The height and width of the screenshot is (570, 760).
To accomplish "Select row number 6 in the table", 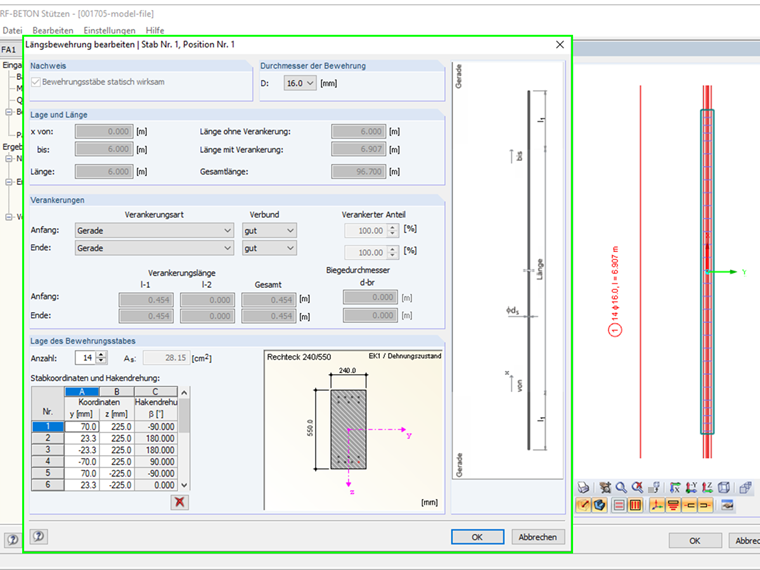I will (x=48, y=485).
